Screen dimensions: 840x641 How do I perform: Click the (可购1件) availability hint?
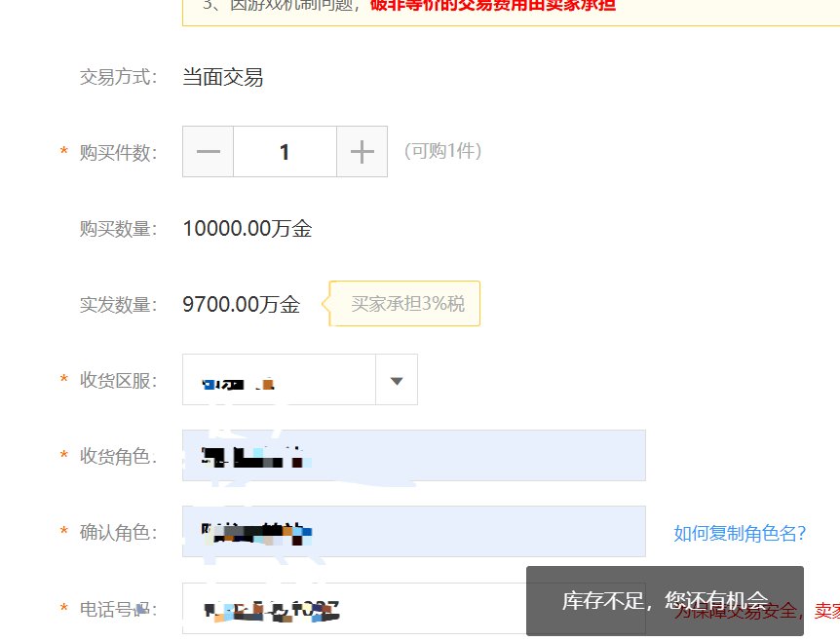pos(443,151)
